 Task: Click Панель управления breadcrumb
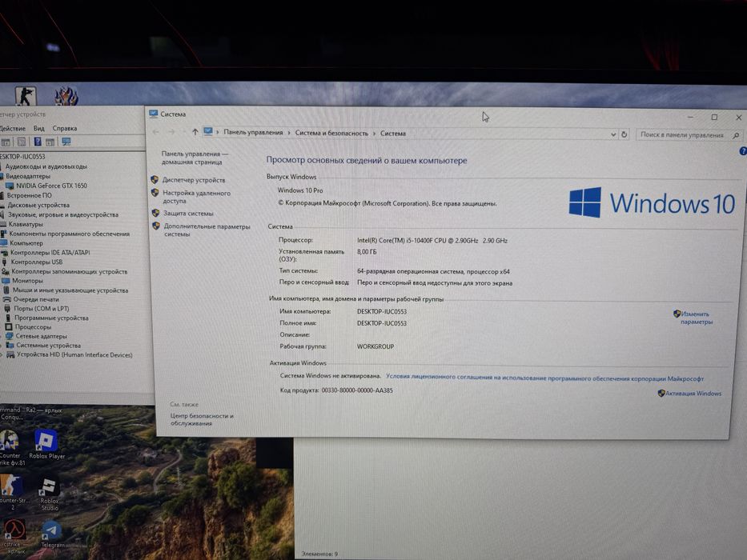[253, 132]
